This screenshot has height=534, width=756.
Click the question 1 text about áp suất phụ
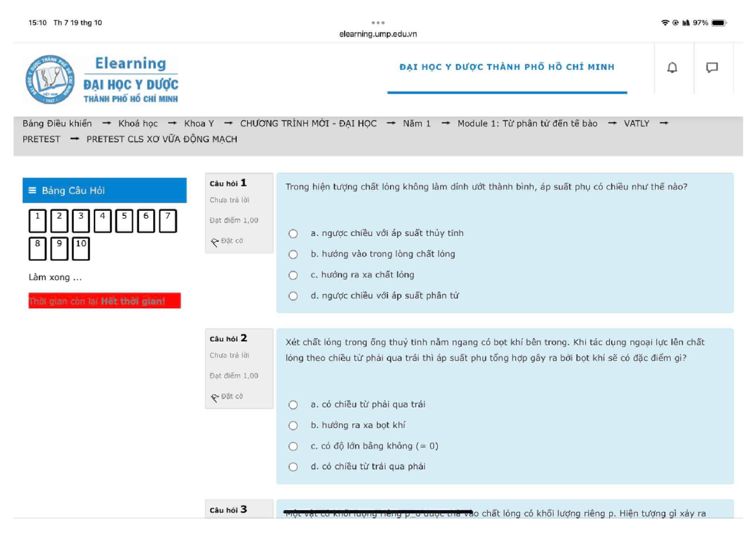point(486,187)
